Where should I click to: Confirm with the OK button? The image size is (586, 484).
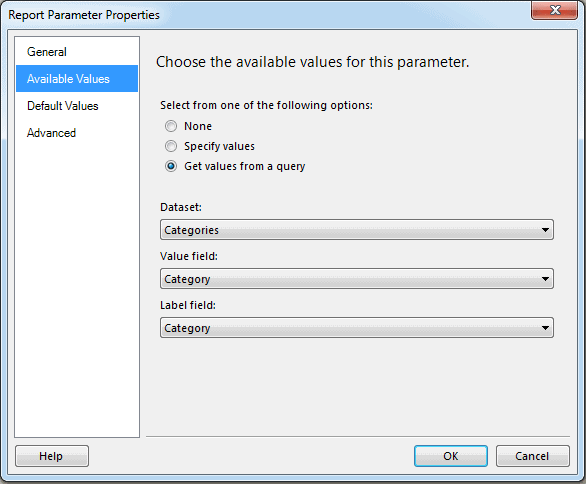coord(451,456)
